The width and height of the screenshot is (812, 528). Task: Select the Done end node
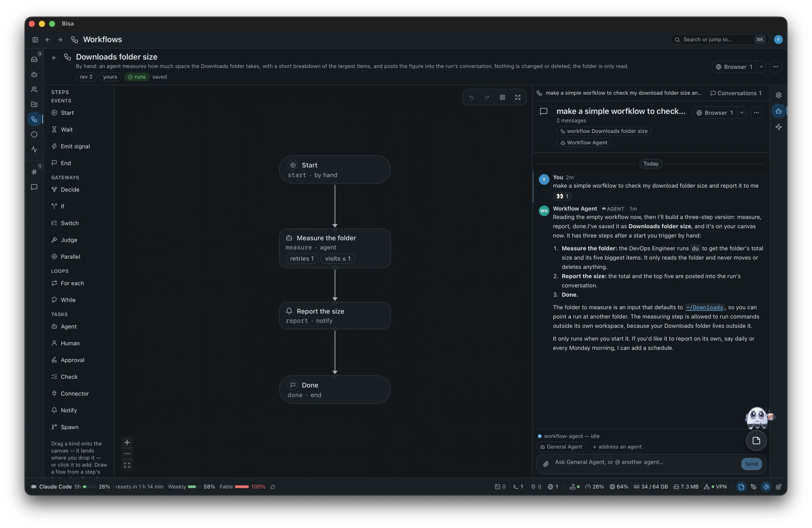(335, 390)
